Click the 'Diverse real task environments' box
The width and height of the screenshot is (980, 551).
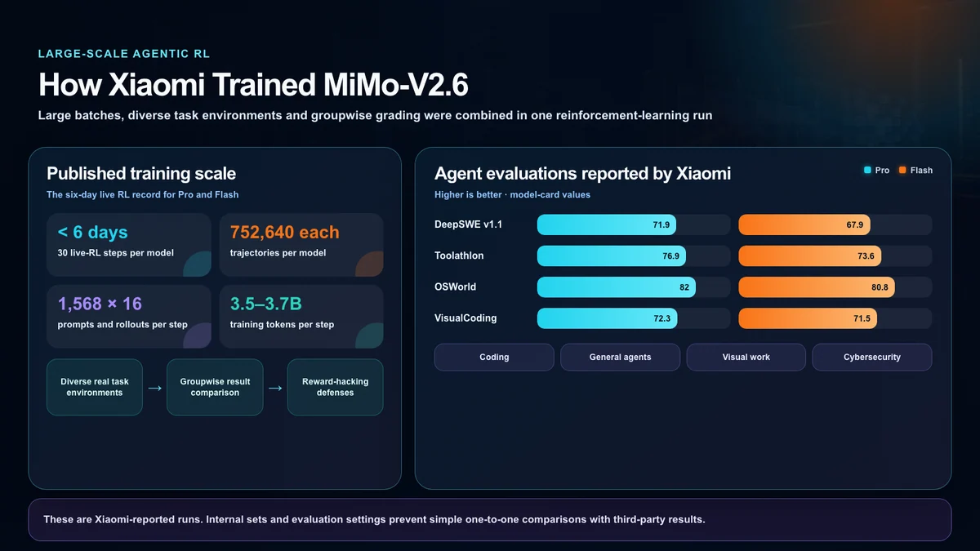pyautogui.click(x=95, y=387)
